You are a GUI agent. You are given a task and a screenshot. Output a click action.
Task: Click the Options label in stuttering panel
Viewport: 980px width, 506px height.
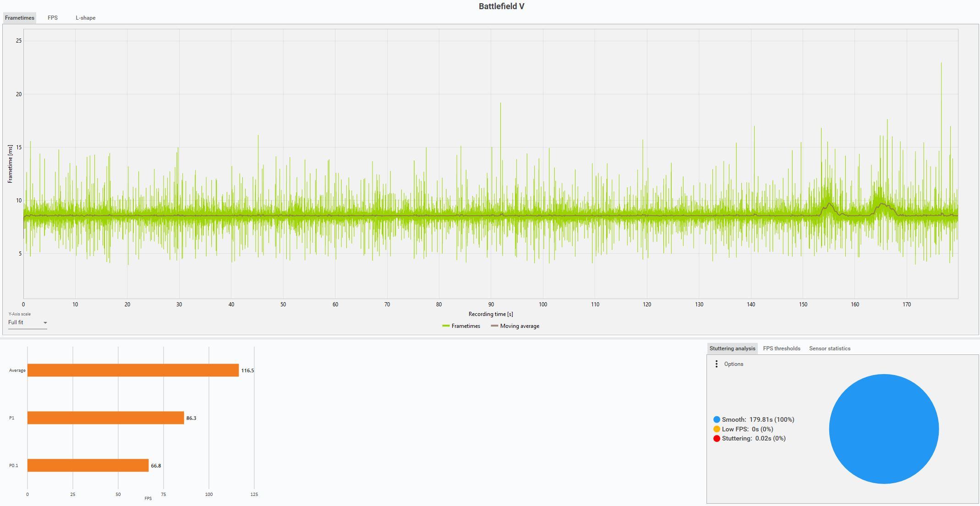[734, 364]
